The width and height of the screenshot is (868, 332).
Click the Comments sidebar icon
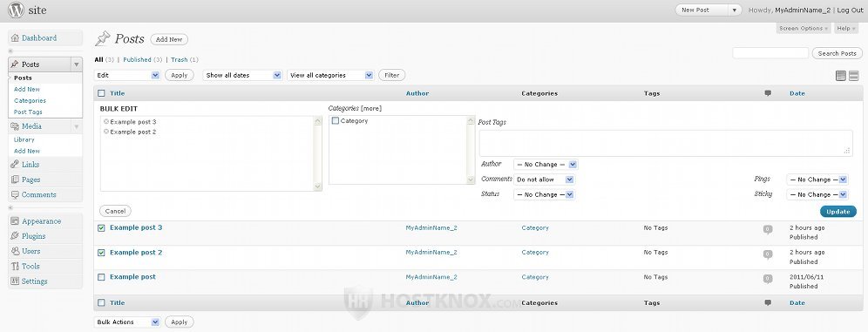point(15,195)
